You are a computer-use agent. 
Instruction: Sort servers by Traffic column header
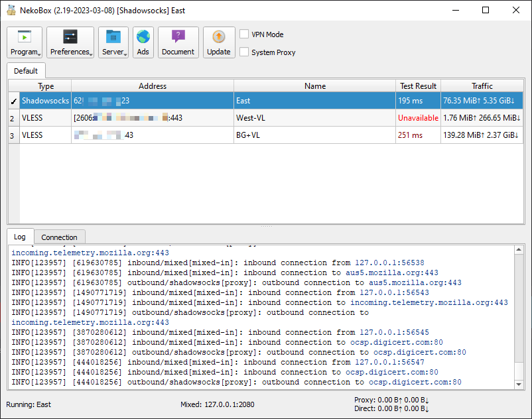(x=482, y=86)
